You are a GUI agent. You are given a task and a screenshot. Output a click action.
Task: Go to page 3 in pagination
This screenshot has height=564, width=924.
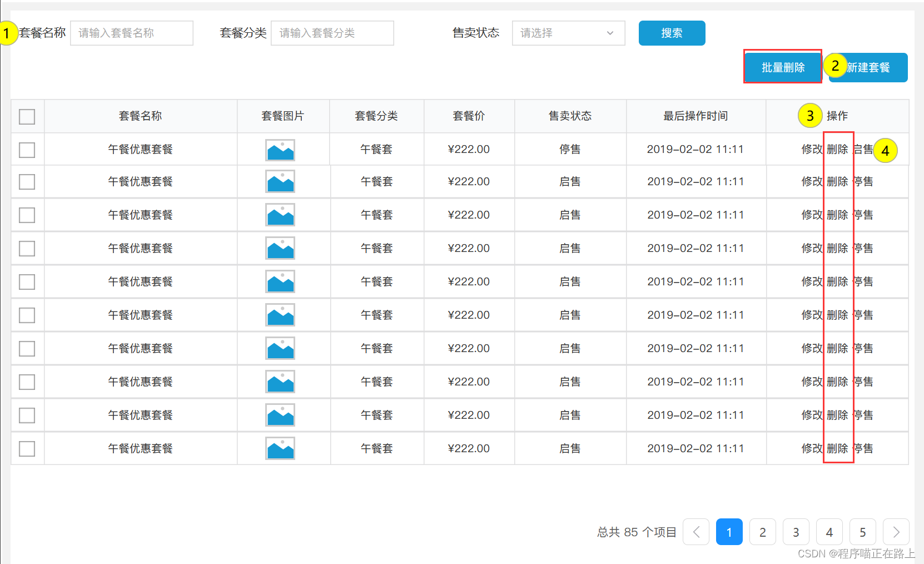point(796,532)
